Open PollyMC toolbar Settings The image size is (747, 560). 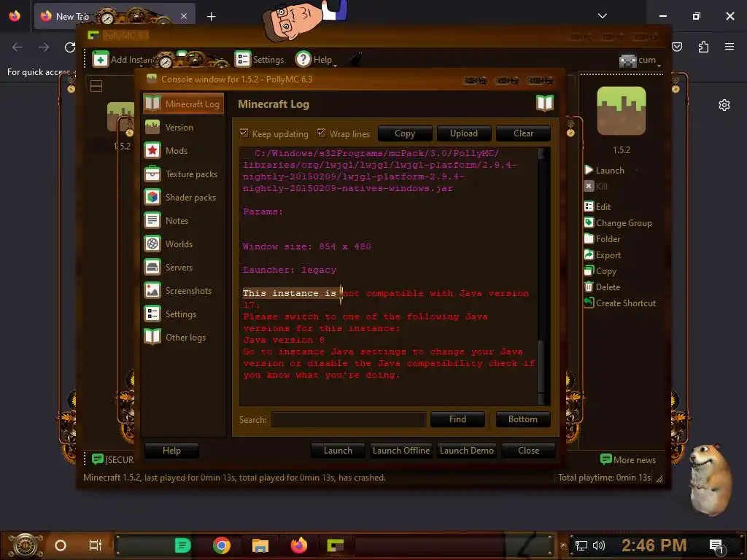(x=260, y=60)
